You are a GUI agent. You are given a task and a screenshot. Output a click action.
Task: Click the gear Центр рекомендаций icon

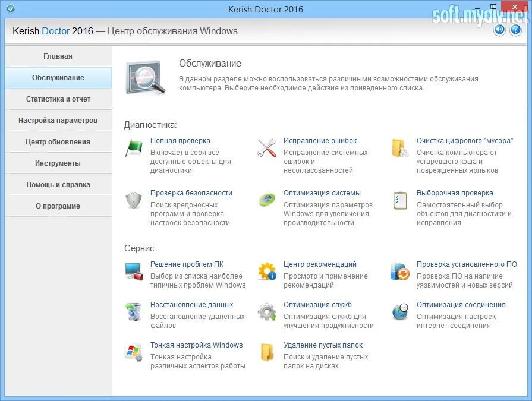click(x=267, y=271)
